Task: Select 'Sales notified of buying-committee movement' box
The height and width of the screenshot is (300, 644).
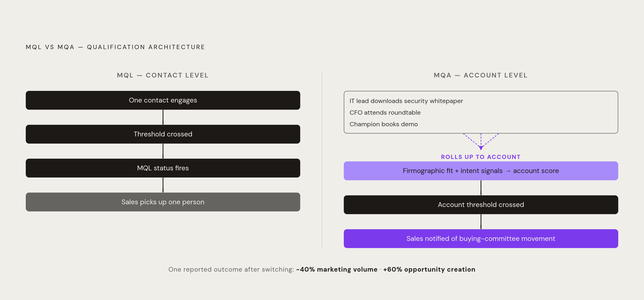Action: (481, 239)
